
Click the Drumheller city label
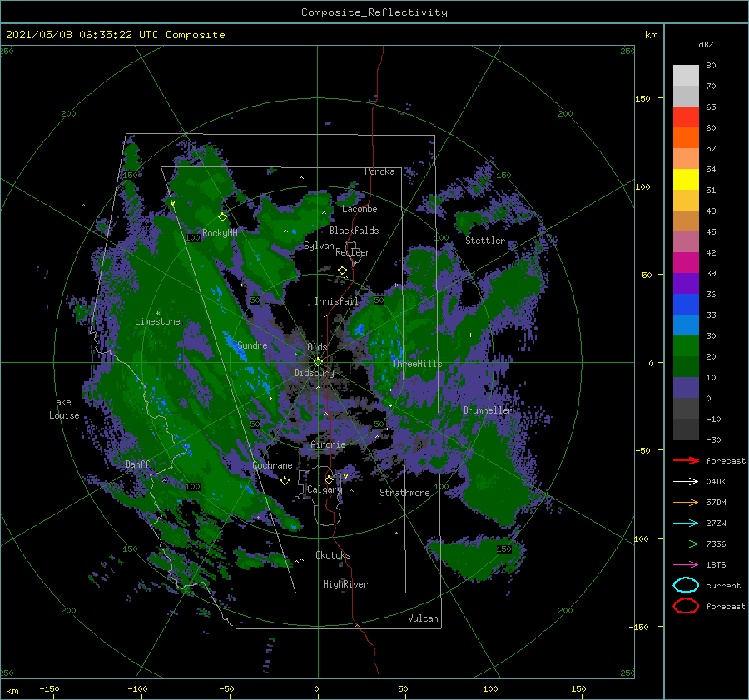tap(489, 410)
